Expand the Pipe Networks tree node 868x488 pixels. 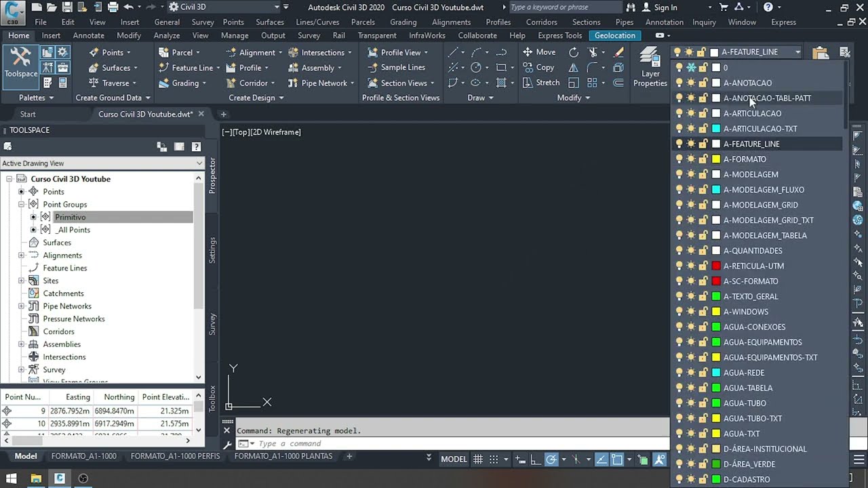point(21,306)
